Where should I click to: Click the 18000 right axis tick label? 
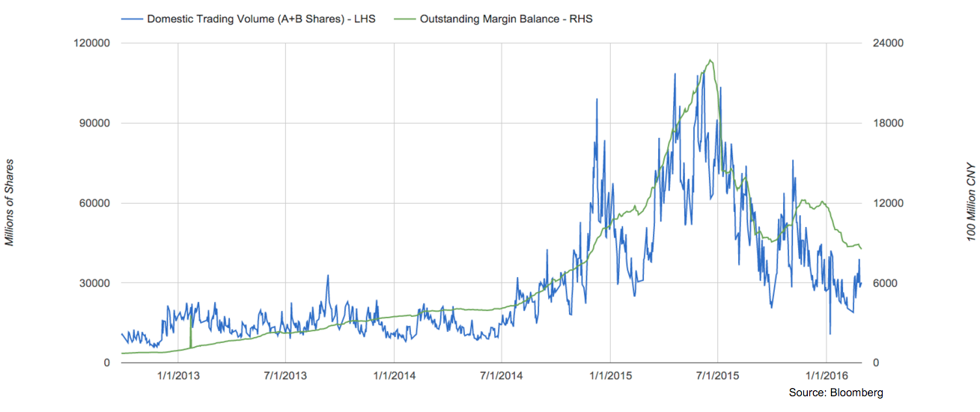pyautogui.click(x=886, y=124)
